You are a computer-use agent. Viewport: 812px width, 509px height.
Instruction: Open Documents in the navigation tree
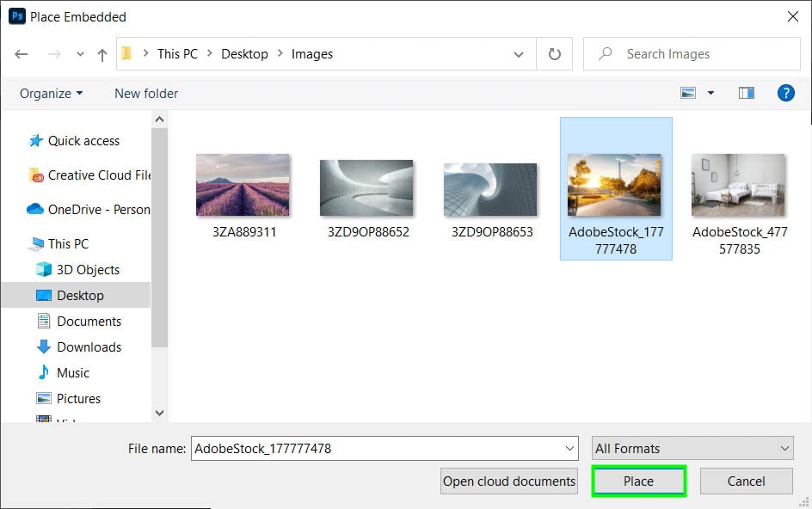89,322
